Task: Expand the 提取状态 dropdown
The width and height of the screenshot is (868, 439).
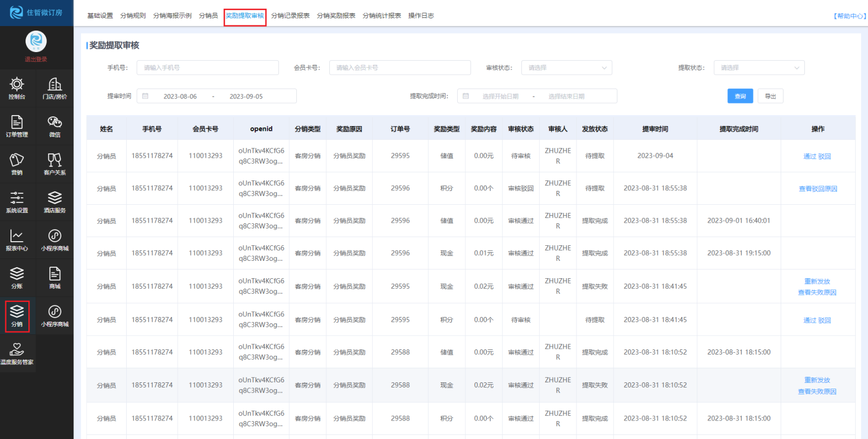Action: click(x=759, y=68)
